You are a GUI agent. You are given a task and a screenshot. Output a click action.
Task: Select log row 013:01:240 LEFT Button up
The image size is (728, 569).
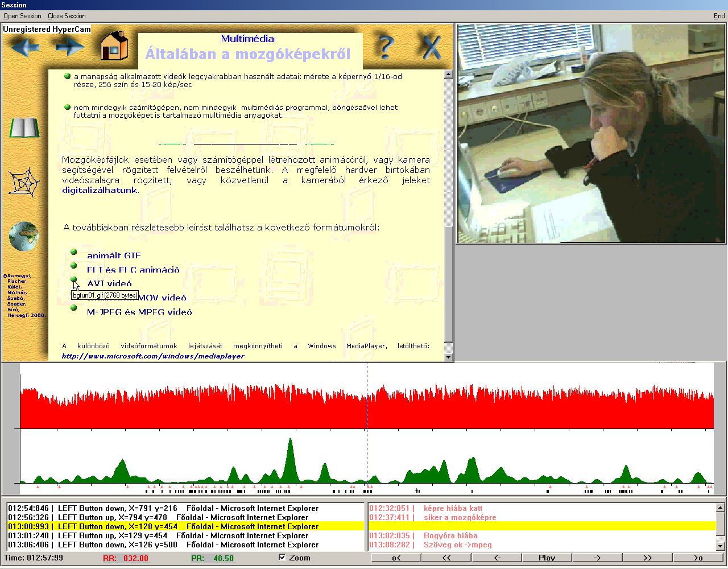(185, 535)
